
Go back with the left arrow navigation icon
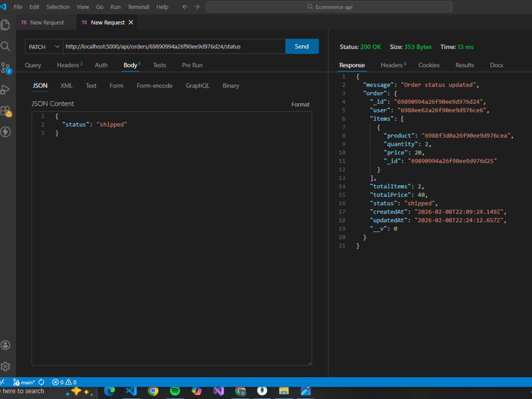(x=185, y=7)
